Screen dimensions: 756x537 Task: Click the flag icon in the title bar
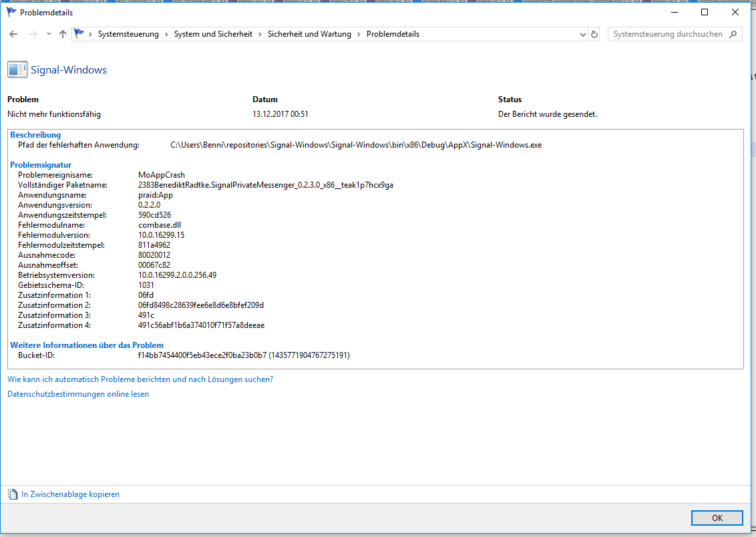tap(9, 12)
